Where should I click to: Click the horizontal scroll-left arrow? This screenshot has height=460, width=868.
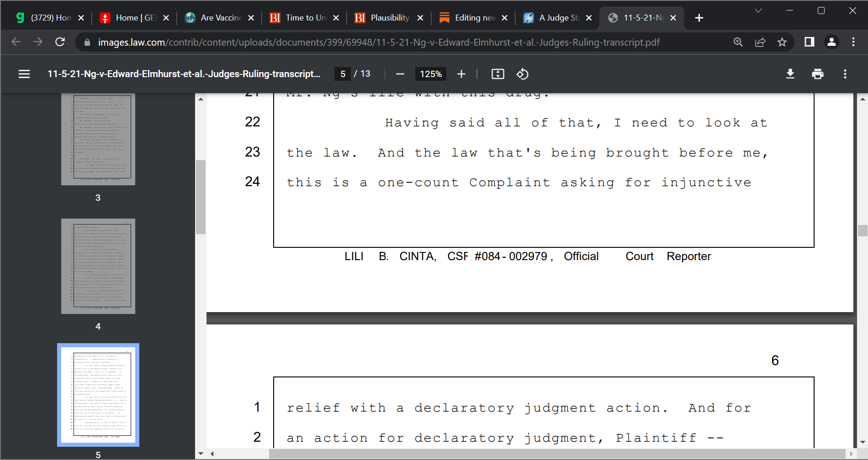pos(212,454)
